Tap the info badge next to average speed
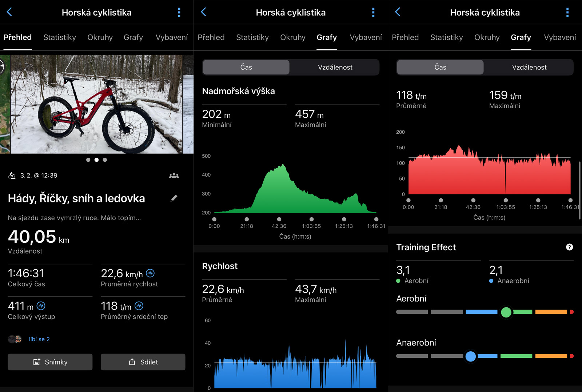The width and height of the screenshot is (582, 392). (150, 273)
